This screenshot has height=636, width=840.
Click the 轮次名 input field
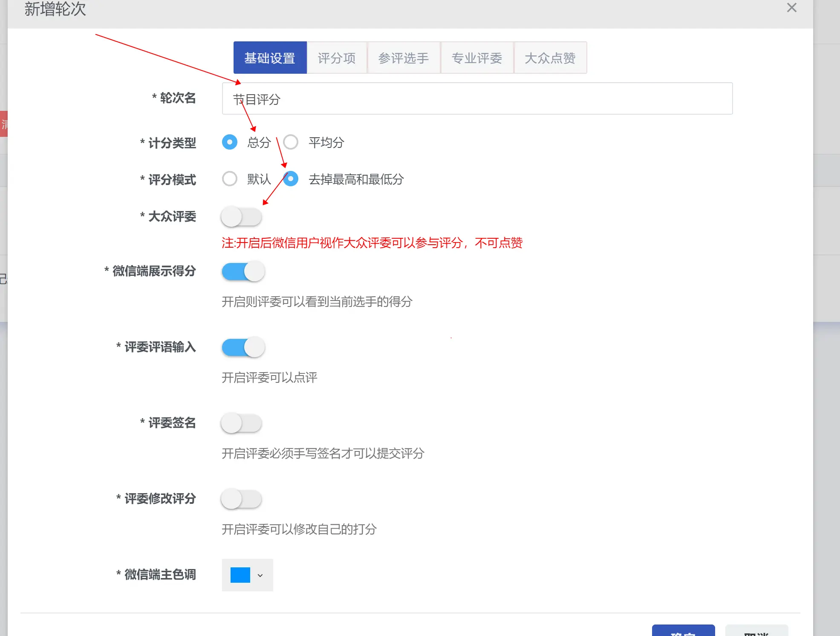(476, 99)
